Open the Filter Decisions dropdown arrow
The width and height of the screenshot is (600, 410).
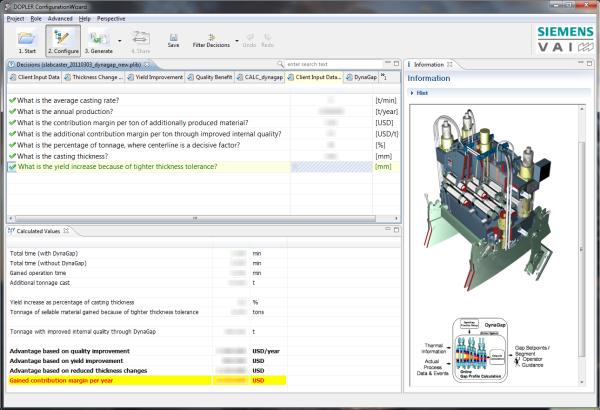(237, 41)
